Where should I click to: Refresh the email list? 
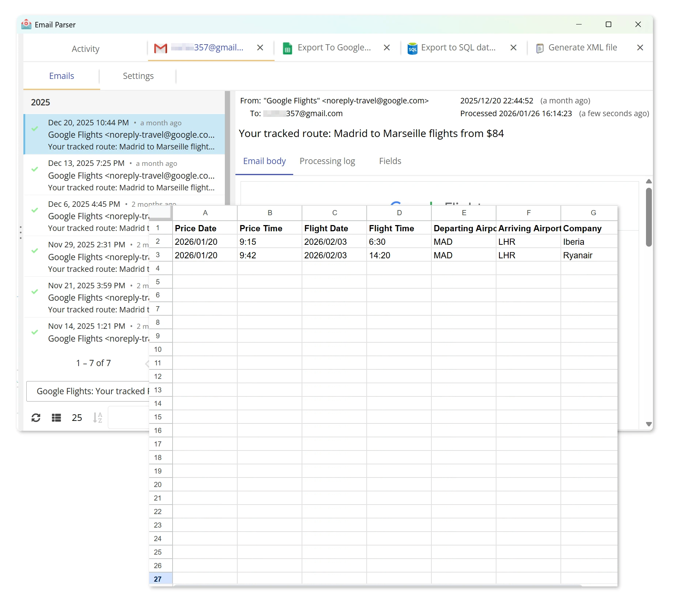pyautogui.click(x=36, y=417)
